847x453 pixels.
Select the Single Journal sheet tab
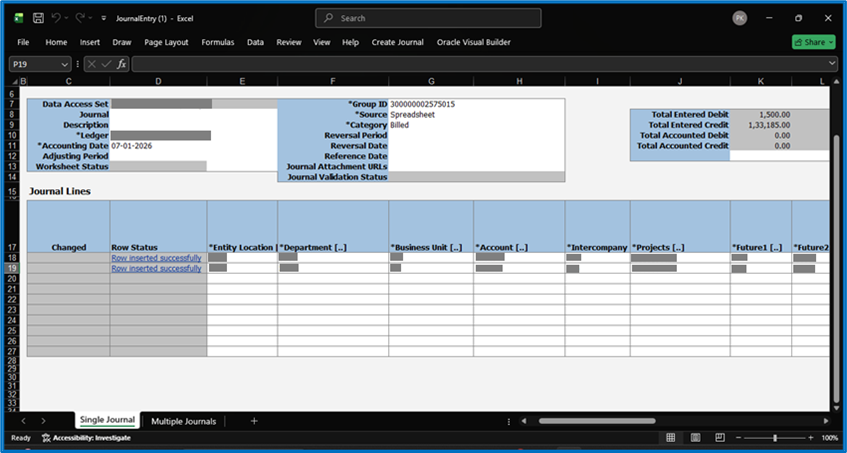107,420
